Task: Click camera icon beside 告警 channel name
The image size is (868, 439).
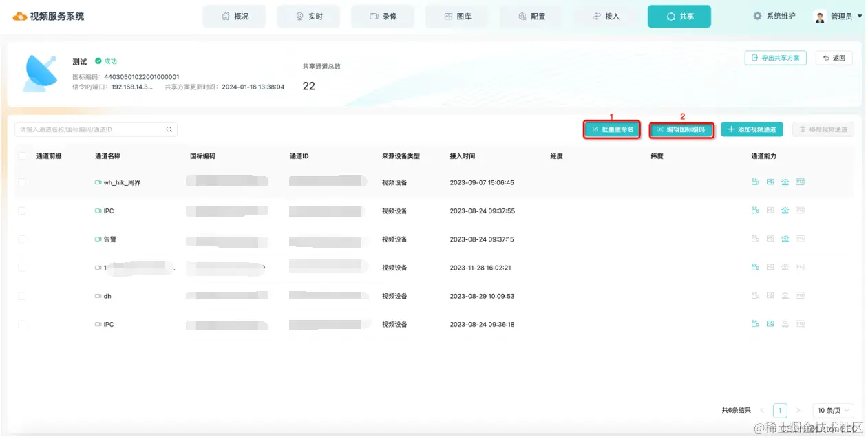Action: [98, 239]
